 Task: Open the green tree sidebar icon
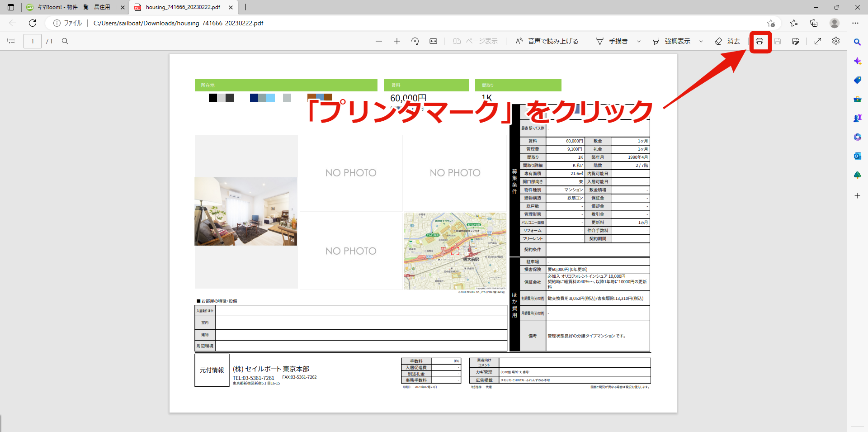point(857,175)
